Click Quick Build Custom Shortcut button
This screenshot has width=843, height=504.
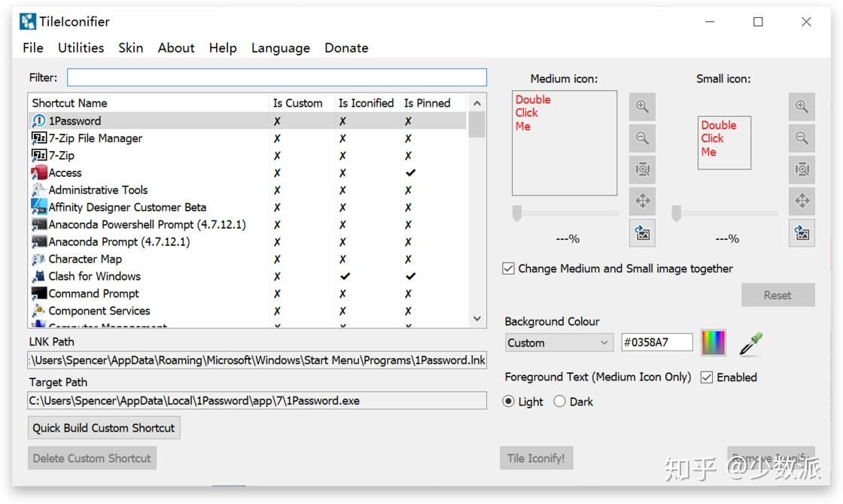tap(104, 428)
